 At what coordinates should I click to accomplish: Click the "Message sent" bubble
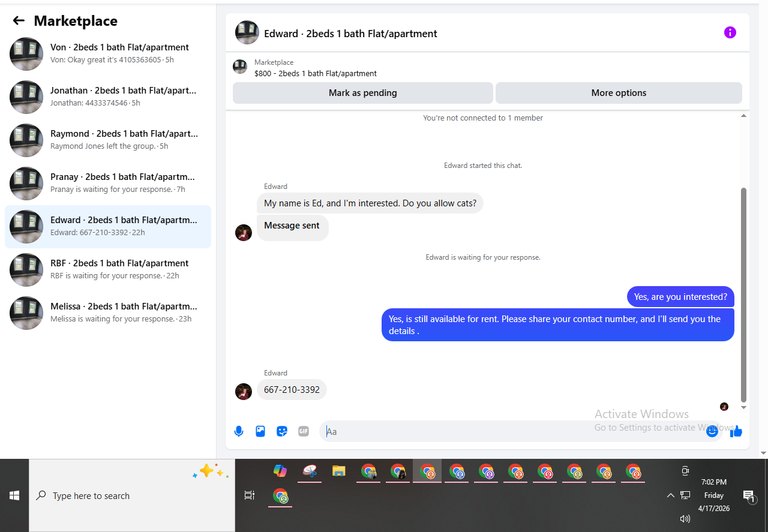point(292,227)
